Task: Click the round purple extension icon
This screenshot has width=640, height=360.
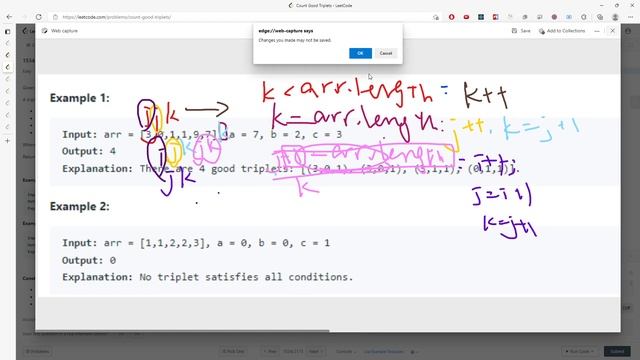Action: pos(554,17)
